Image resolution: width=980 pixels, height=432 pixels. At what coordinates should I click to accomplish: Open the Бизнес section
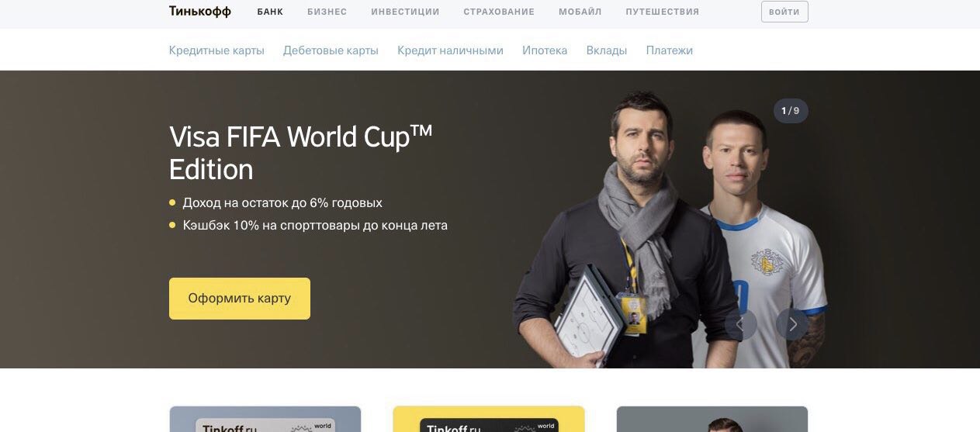(327, 12)
